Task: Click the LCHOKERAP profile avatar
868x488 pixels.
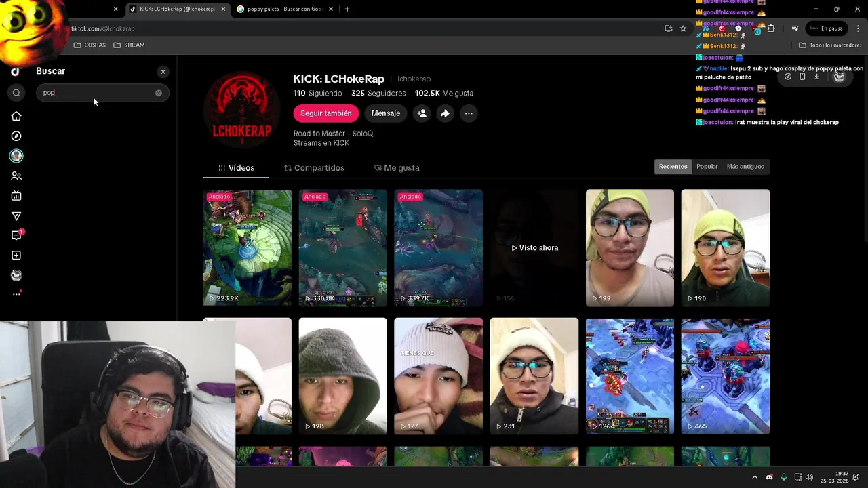Action: click(242, 110)
